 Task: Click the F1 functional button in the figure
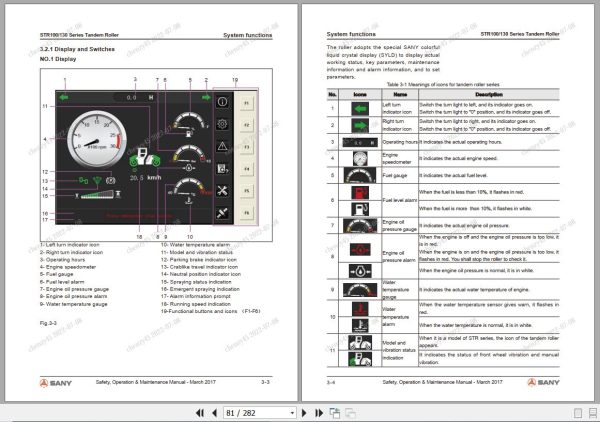pos(246,103)
